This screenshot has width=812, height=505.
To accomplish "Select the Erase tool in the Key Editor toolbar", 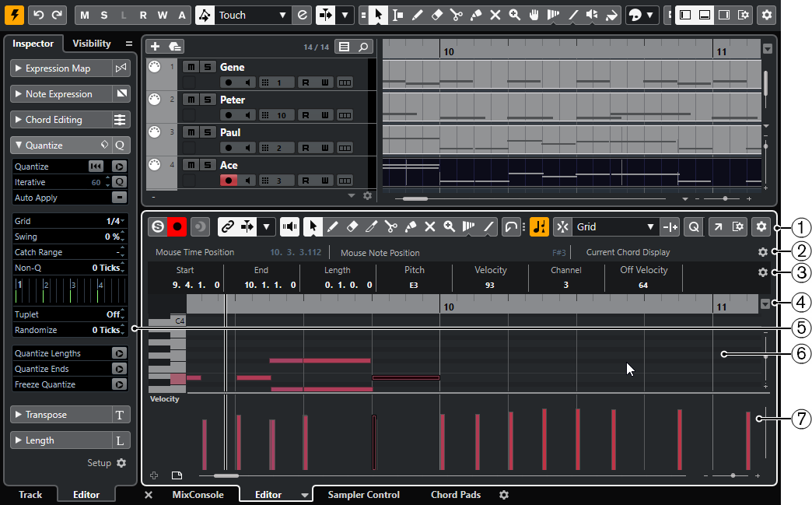I will tap(352, 226).
